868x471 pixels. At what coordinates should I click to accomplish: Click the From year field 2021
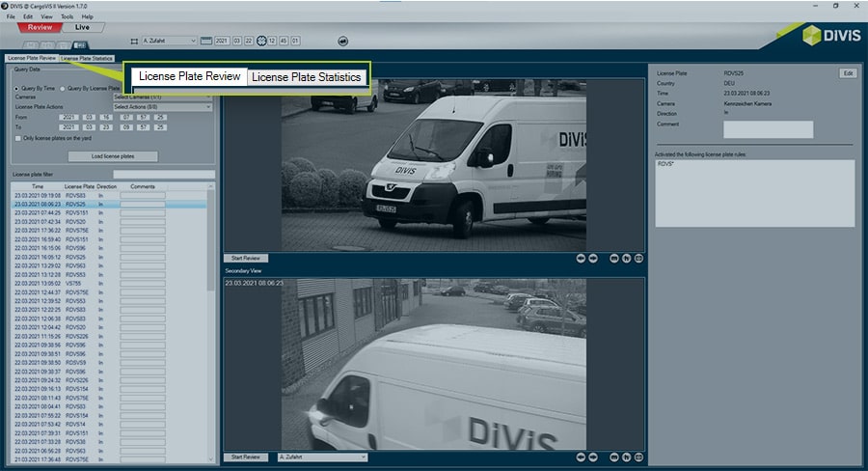coord(68,118)
